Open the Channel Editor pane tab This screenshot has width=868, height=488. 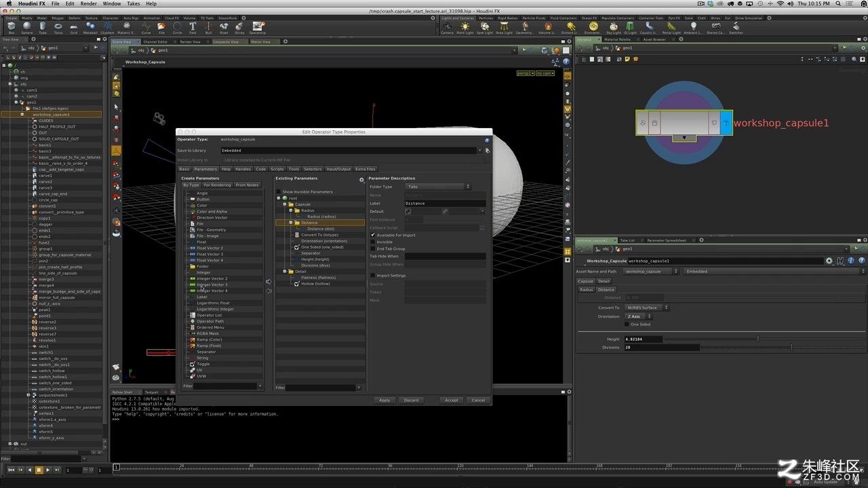click(x=157, y=41)
